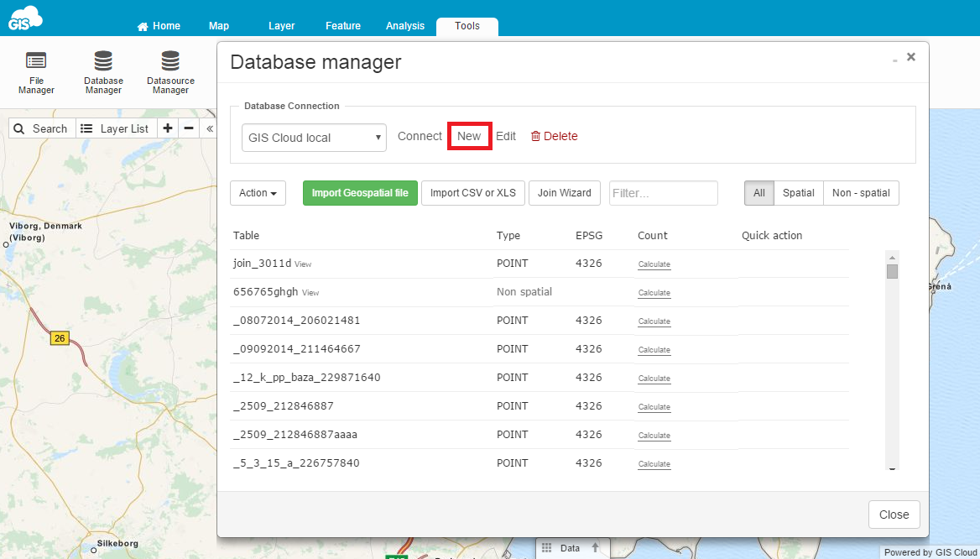Select table _12_k_pp_baza_229871640
The image size is (980, 559).
pyautogui.click(x=307, y=378)
